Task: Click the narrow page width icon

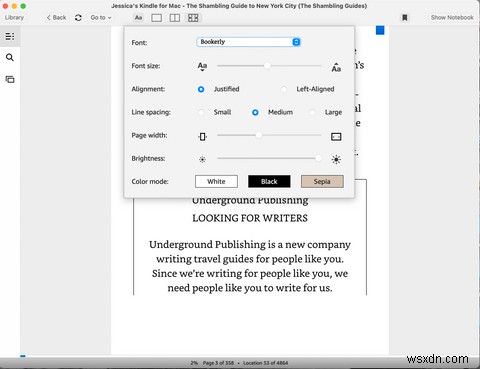Action: pyautogui.click(x=202, y=136)
